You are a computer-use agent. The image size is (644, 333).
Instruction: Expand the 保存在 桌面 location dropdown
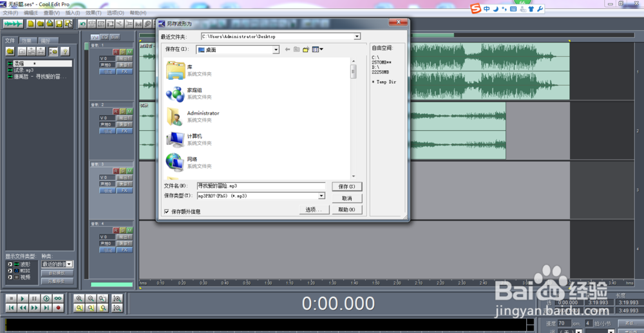click(276, 50)
